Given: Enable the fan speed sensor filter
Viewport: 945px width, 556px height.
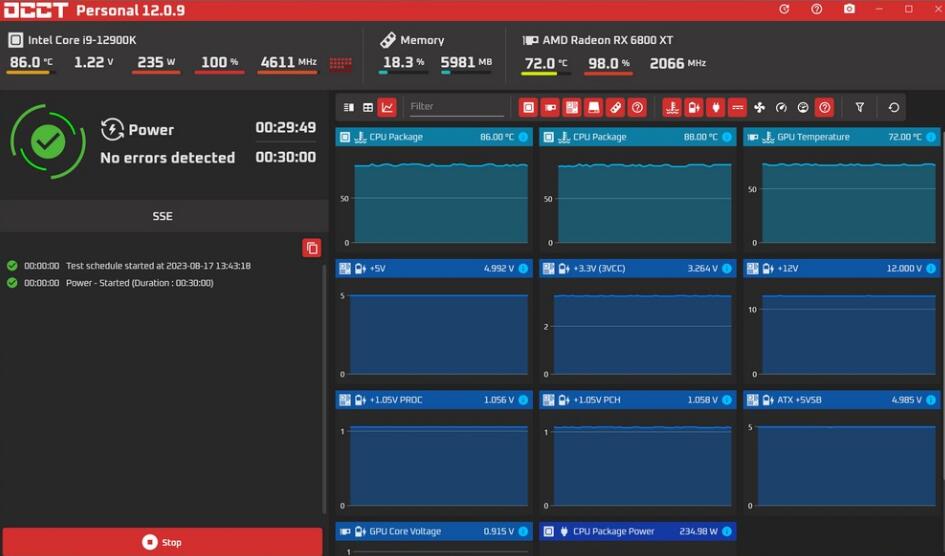Looking at the screenshot, I should tap(759, 107).
